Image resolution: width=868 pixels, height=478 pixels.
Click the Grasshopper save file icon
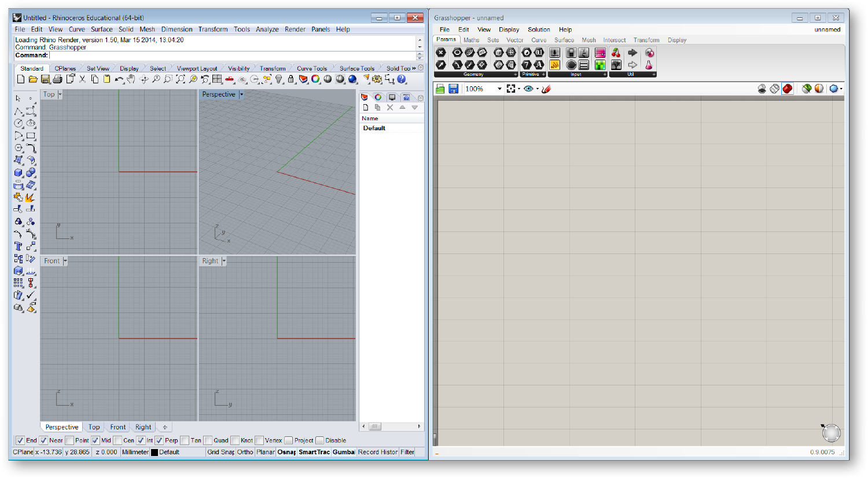[x=453, y=89]
